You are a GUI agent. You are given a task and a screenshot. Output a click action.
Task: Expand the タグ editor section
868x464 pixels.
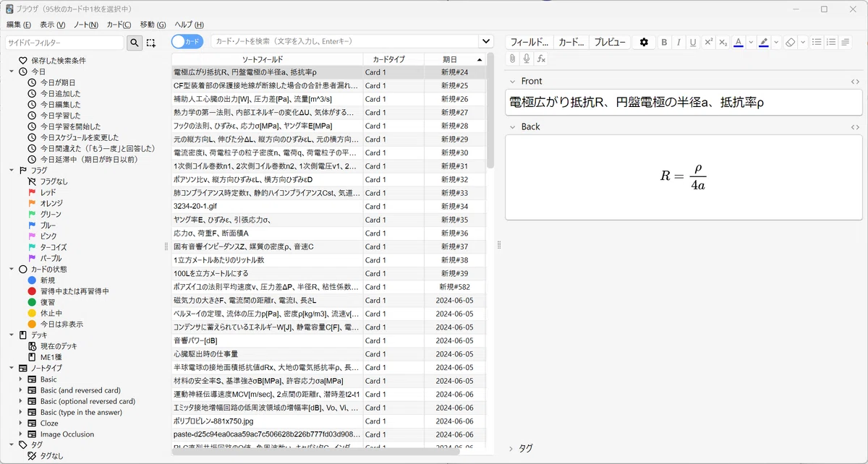pos(512,448)
